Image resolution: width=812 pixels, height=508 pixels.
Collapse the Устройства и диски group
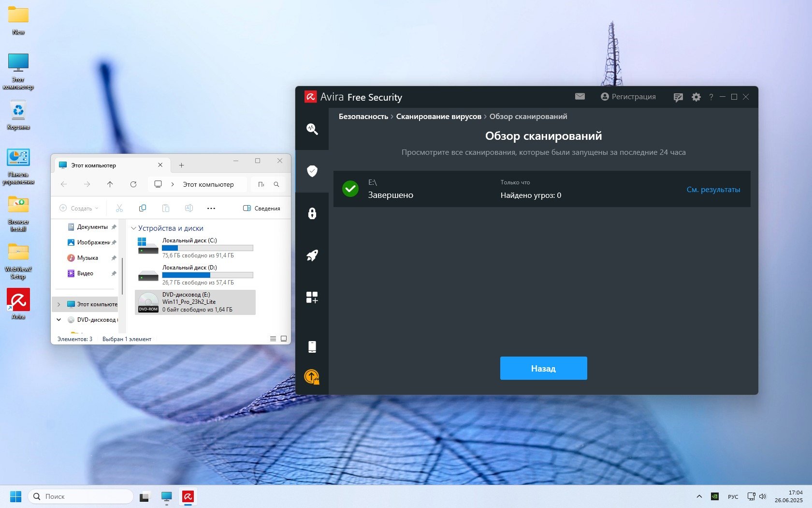coord(134,228)
